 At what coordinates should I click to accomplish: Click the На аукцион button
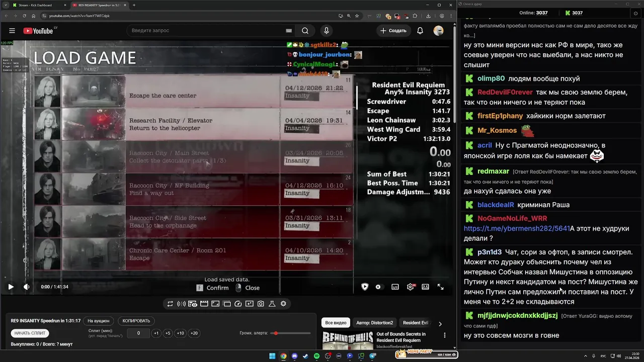[98, 321]
